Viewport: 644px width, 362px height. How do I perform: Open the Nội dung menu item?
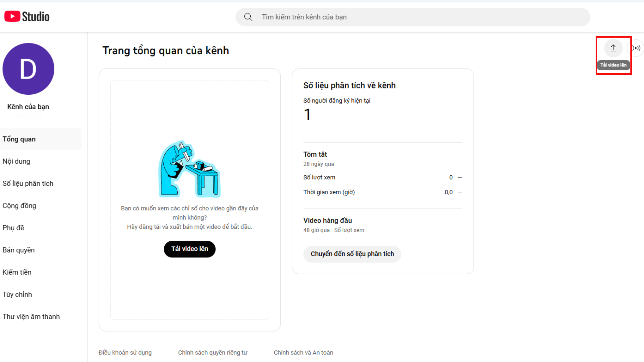point(16,161)
